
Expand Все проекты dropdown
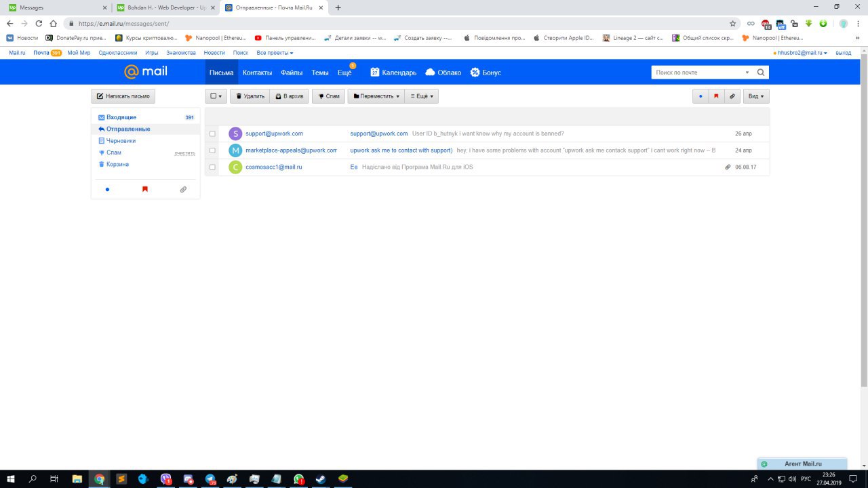point(275,52)
